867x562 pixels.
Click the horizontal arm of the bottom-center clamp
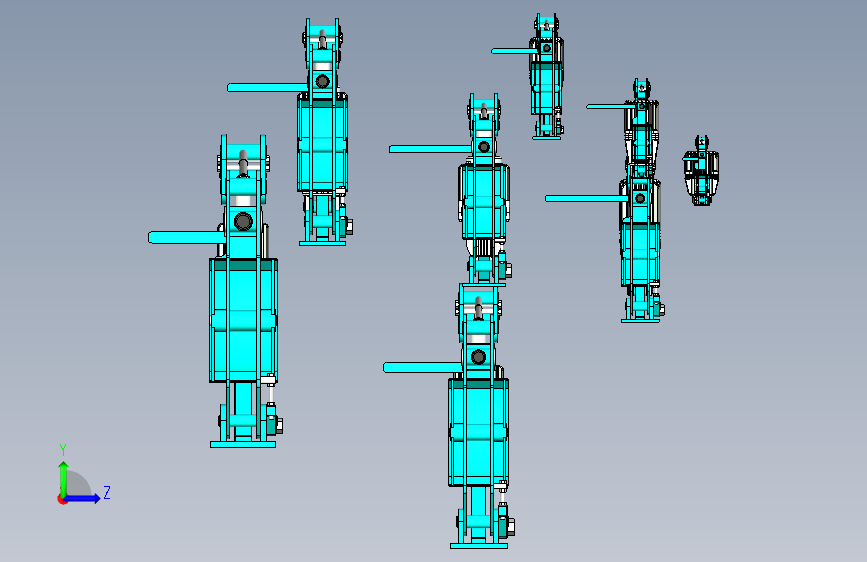422,368
